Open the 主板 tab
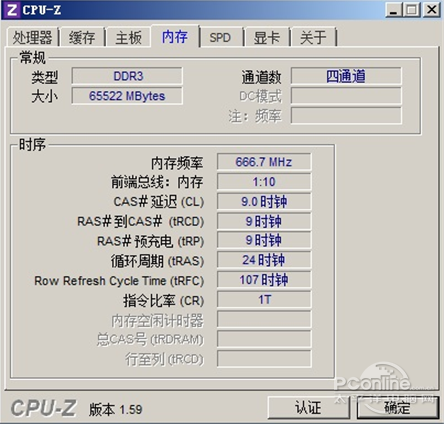444x424 pixels. pos(129,37)
